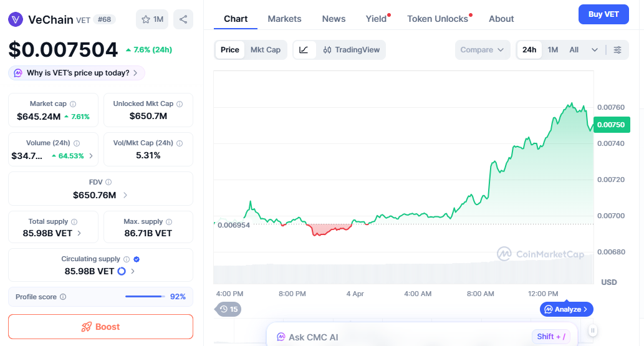644x346 pixels.
Task: Click the #68 rank badge
Action: pyautogui.click(x=104, y=19)
